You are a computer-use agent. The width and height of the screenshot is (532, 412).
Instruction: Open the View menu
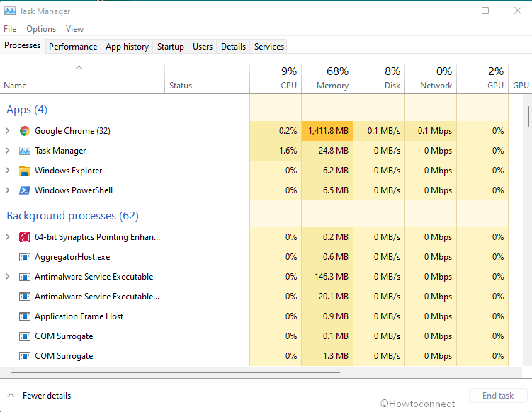click(x=74, y=29)
